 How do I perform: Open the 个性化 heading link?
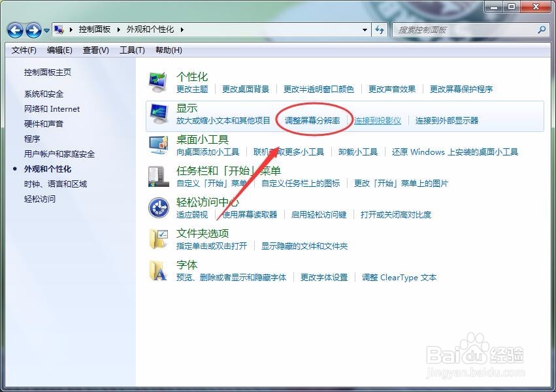tap(192, 76)
